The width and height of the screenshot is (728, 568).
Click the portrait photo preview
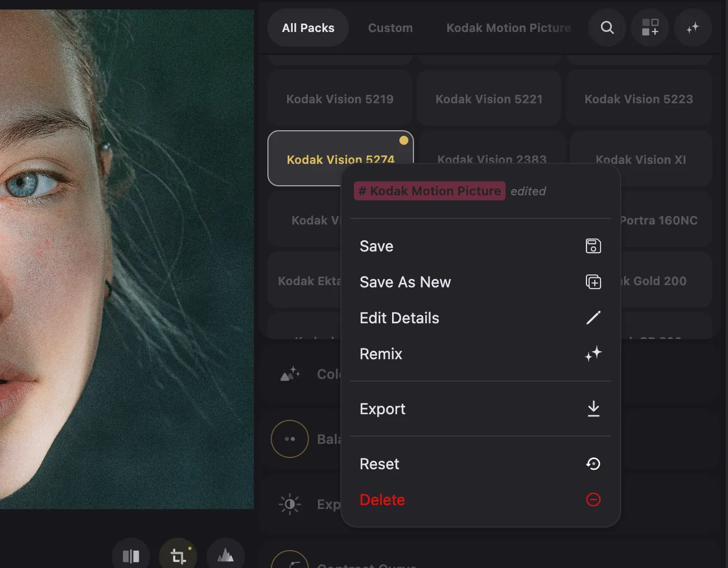point(126,259)
